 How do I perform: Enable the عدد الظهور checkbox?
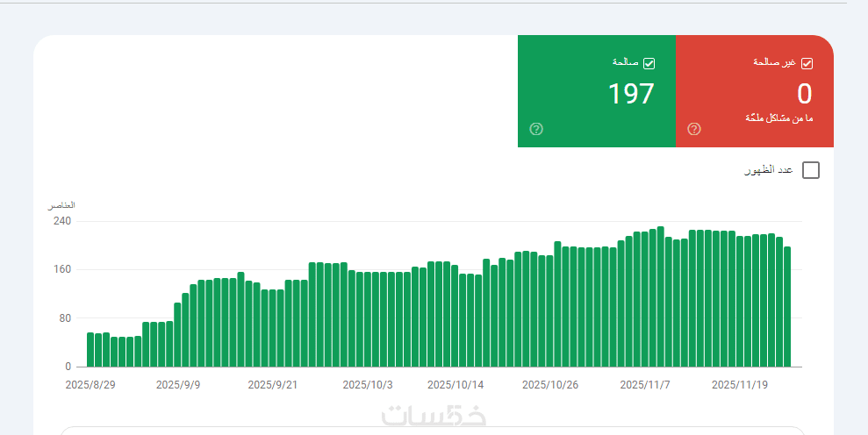click(810, 170)
